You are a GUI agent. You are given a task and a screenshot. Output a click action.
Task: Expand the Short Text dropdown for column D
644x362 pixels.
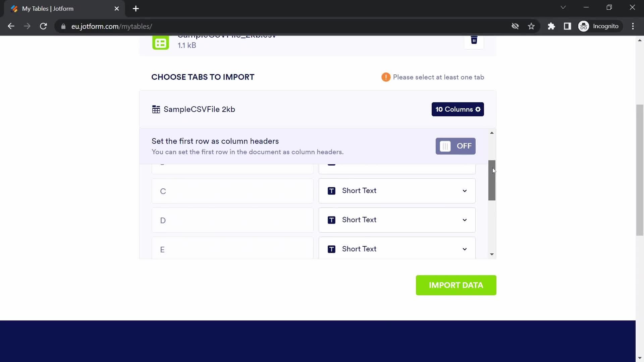(x=465, y=220)
